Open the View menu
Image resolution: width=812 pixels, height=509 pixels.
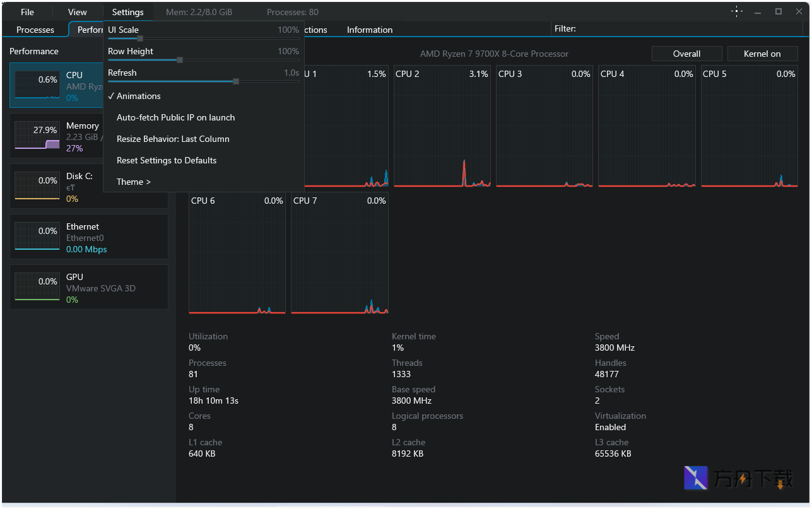click(78, 12)
